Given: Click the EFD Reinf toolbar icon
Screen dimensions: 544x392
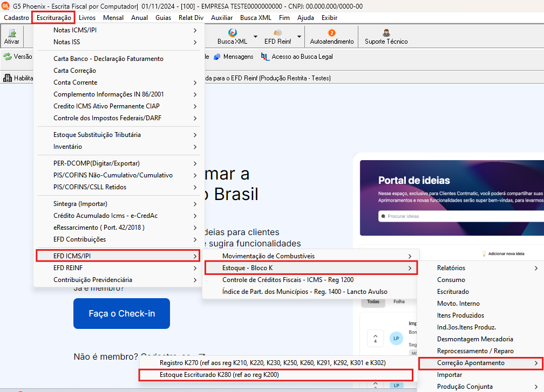Looking at the screenshot, I should [277, 33].
